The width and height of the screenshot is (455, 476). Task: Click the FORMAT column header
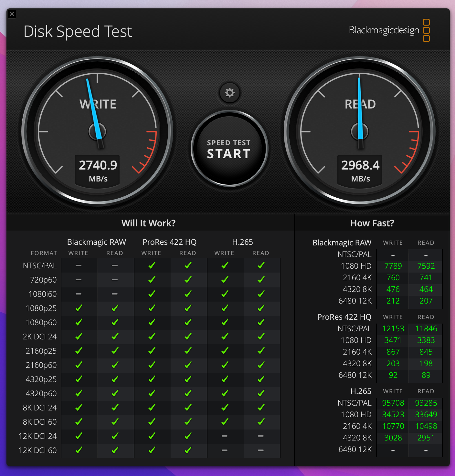click(x=44, y=253)
